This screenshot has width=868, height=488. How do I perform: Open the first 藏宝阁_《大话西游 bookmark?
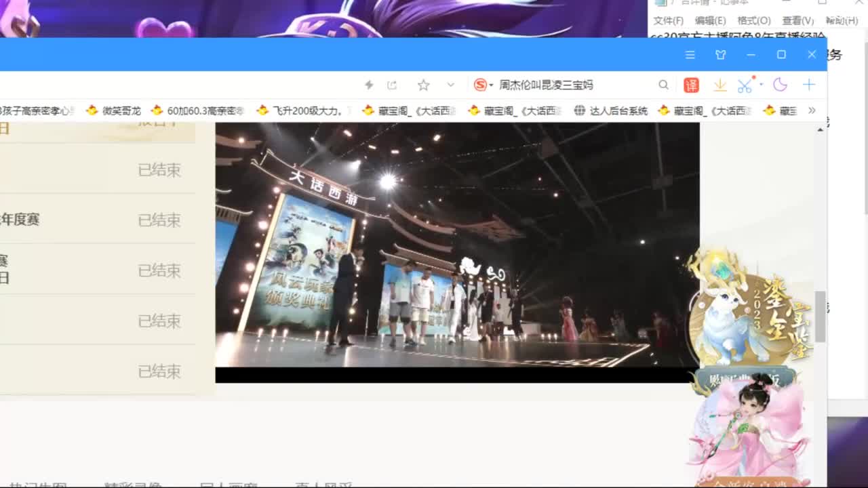(x=409, y=110)
